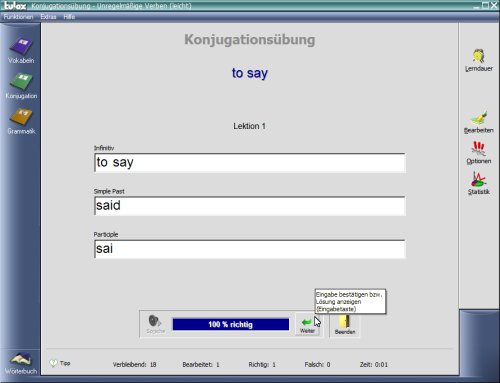Open the Wörterbuch dictionary icon

tap(21, 364)
